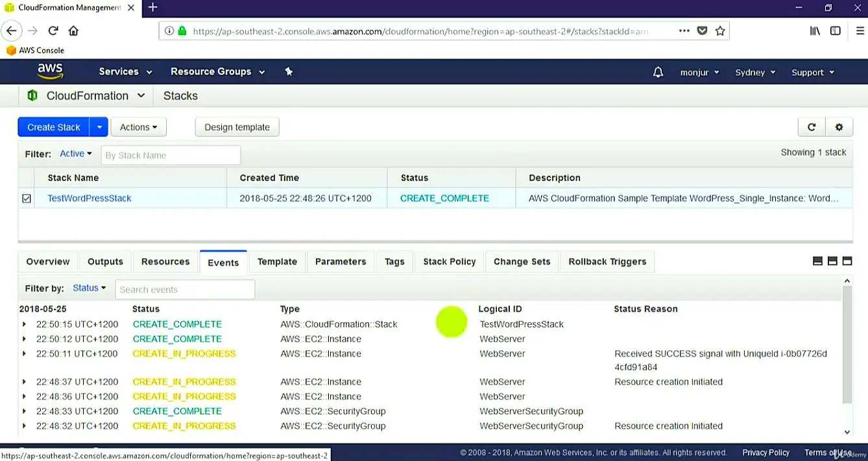The height and width of the screenshot is (461, 868).
Task: Set the split pane to half layout
Action: pos(832,261)
